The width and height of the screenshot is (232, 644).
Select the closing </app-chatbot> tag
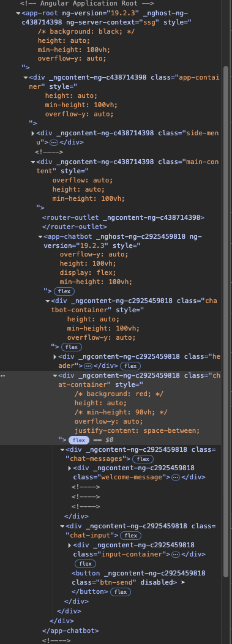click(70, 631)
